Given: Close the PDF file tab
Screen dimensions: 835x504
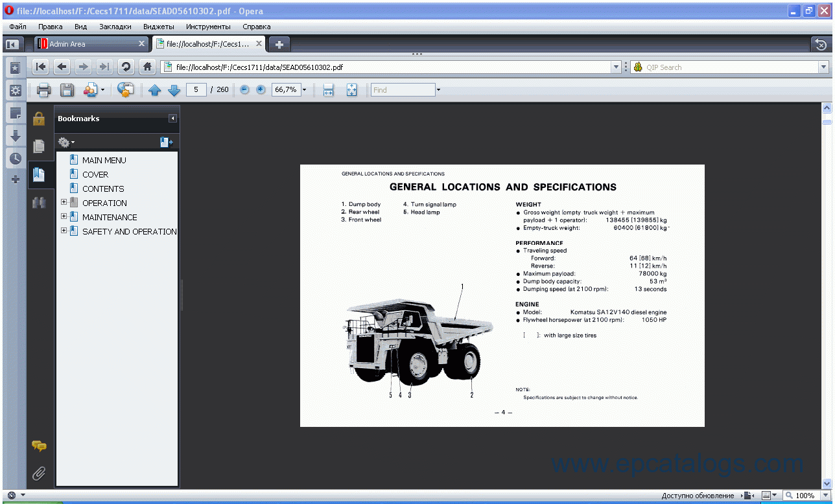Looking at the screenshot, I should click(x=259, y=43).
